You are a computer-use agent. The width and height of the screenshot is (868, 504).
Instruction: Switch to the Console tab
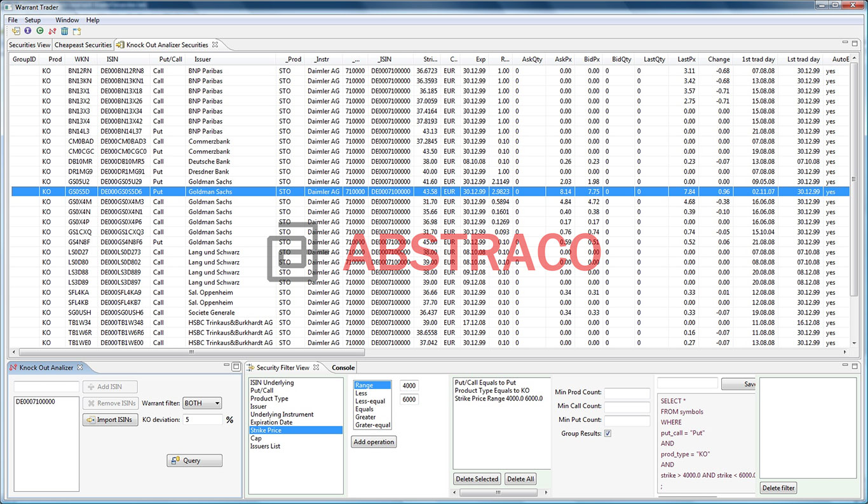(x=342, y=367)
